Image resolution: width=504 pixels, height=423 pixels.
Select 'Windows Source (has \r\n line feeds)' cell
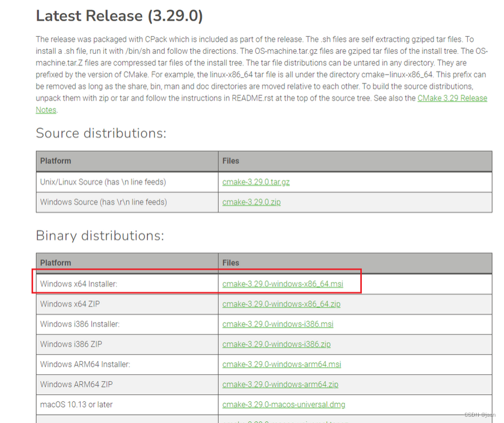(x=127, y=202)
